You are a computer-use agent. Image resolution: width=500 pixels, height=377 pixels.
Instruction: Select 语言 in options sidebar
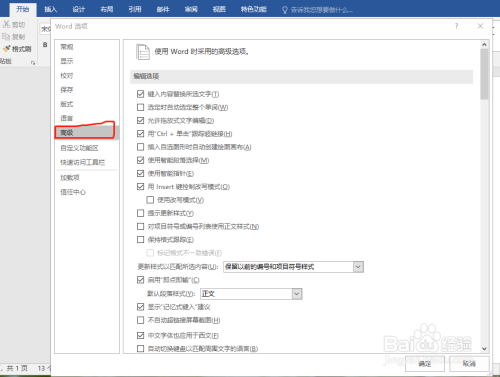coord(87,118)
